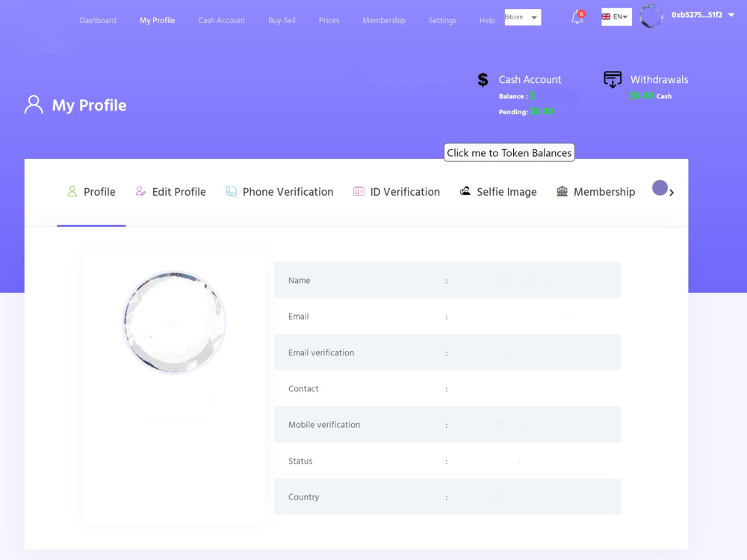Click the Phone Verification handset icon
Screen dimensions: 747x560
(231, 191)
